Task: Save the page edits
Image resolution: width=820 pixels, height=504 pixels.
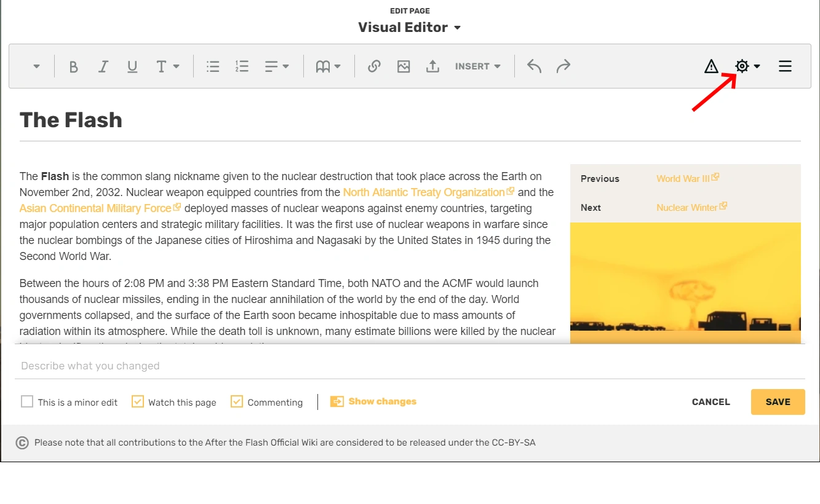Action: pyautogui.click(x=778, y=402)
